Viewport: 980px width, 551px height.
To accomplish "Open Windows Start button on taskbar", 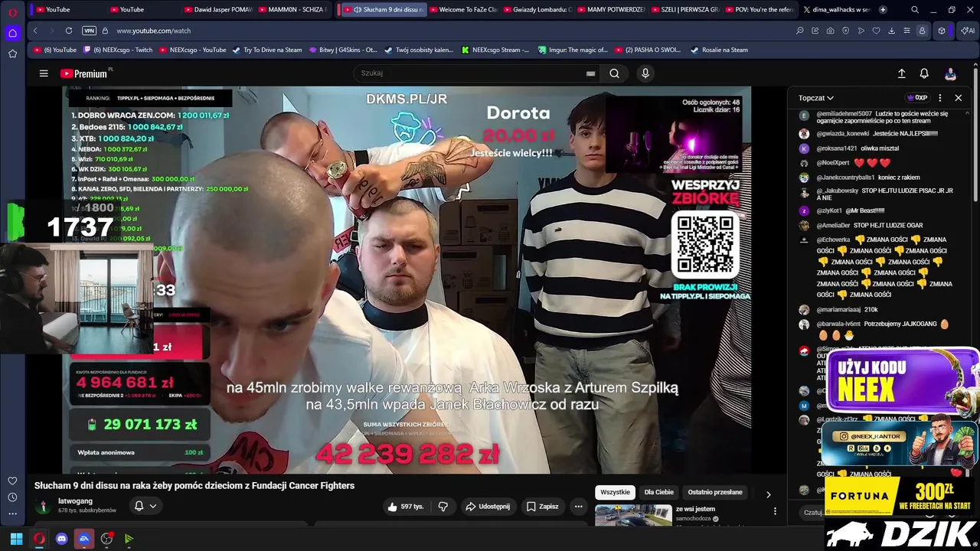I will (x=16, y=539).
